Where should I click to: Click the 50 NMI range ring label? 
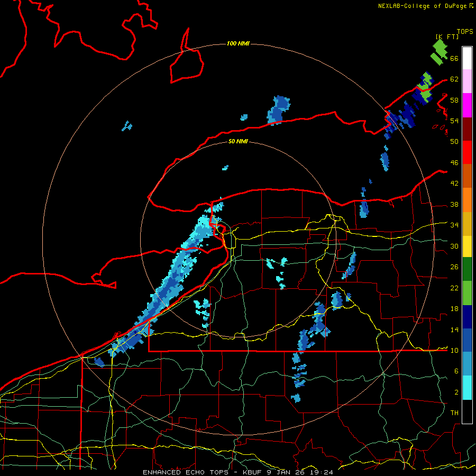[238, 141]
